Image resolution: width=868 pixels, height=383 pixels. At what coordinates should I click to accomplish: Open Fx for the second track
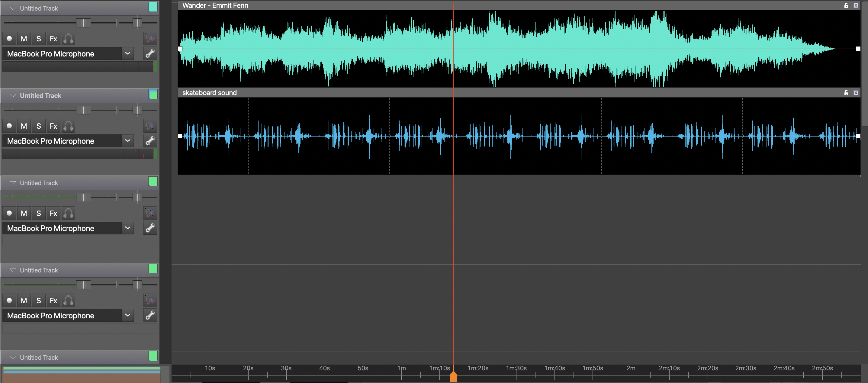click(x=53, y=126)
